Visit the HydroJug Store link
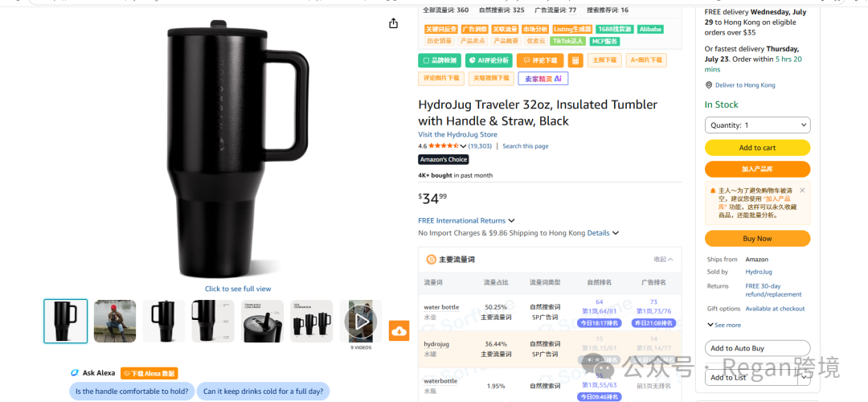Viewport: 868px width, 402px height. click(458, 134)
